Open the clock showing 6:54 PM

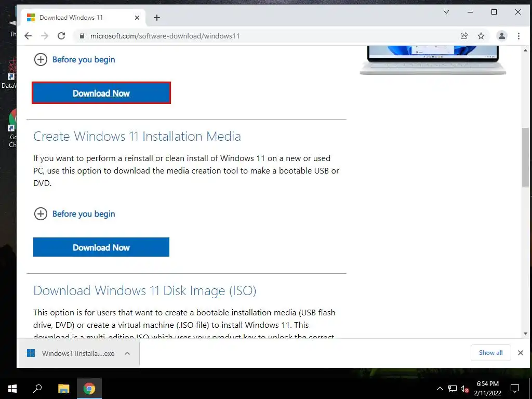487,389
